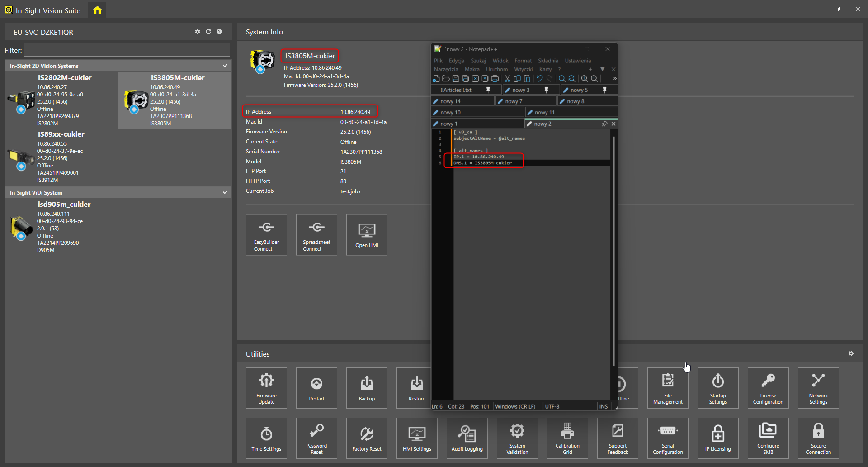
Task: Open device list help icon
Action: 219,32
